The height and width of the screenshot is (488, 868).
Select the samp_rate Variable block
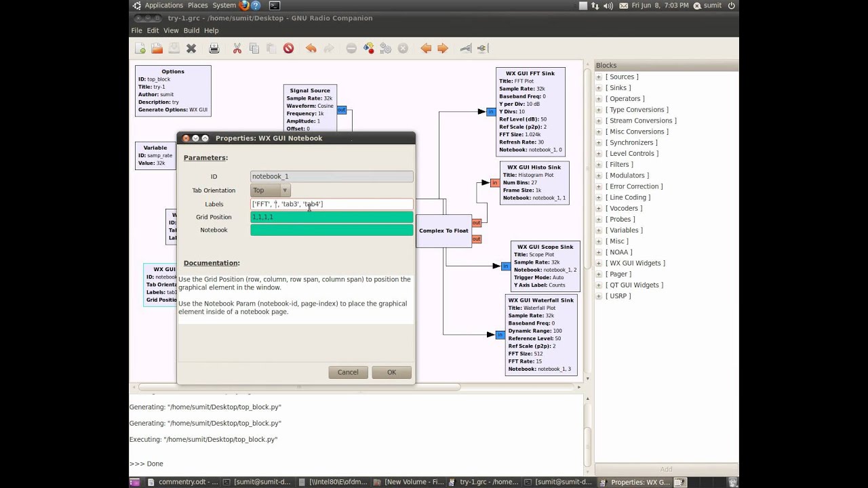pyautogui.click(x=155, y=156)
